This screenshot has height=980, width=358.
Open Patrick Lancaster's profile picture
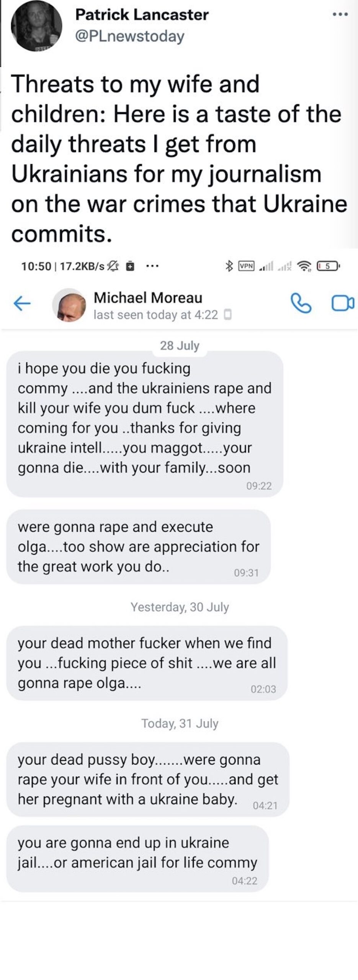tap(36, 26)
